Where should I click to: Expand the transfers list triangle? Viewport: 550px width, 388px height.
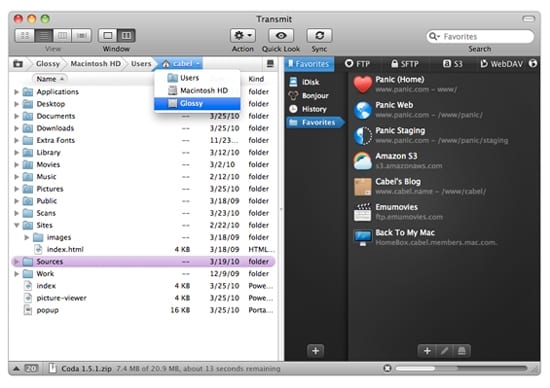[16, 369]
